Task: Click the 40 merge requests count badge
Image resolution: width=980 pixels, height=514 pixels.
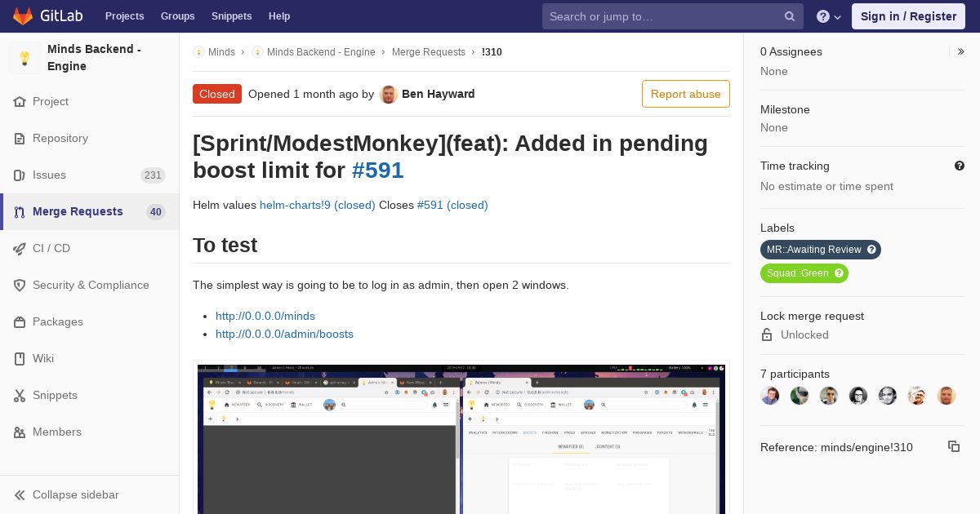Action: click(156, 212)
